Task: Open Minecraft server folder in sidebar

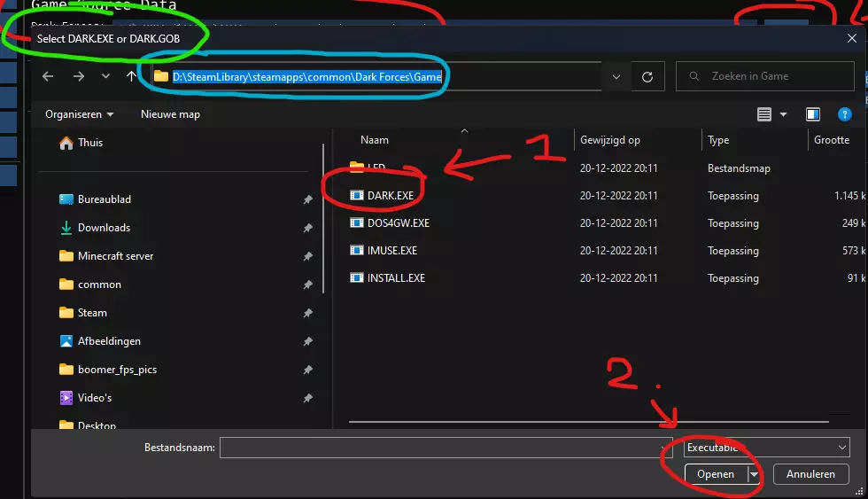Action: point(105,256)
